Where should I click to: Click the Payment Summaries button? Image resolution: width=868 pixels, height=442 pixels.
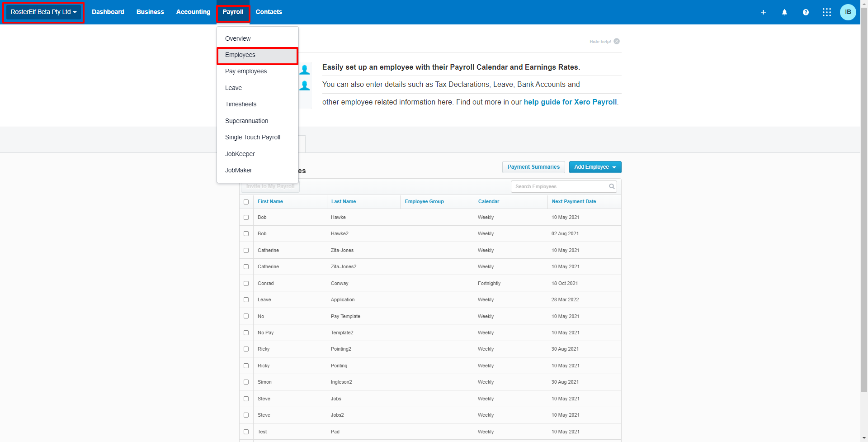533,167
